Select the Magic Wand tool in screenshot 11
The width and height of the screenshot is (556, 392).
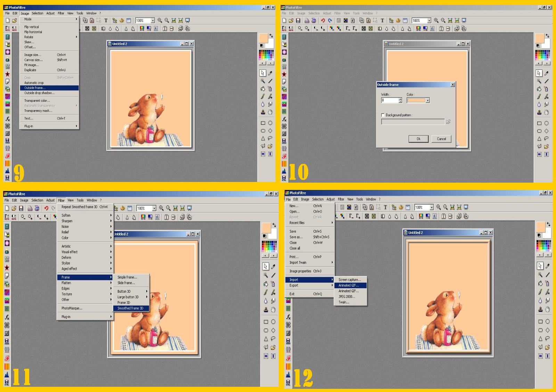point(265,275)
